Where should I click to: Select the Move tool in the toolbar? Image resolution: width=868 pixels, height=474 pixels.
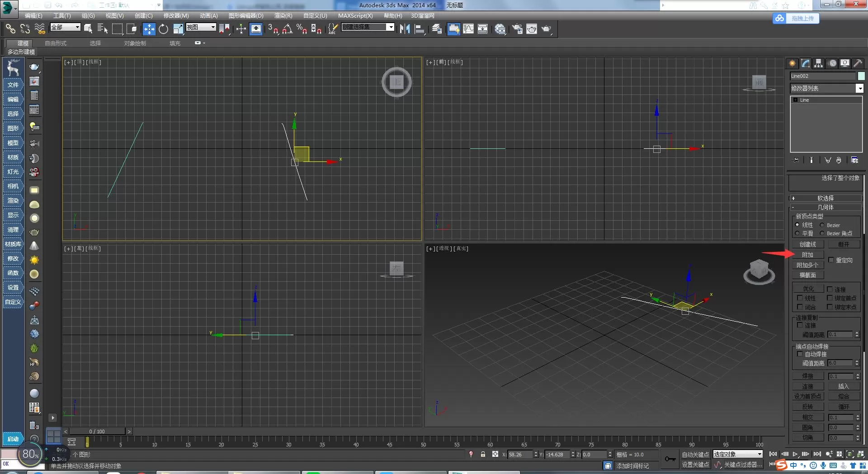pos(149,29)
